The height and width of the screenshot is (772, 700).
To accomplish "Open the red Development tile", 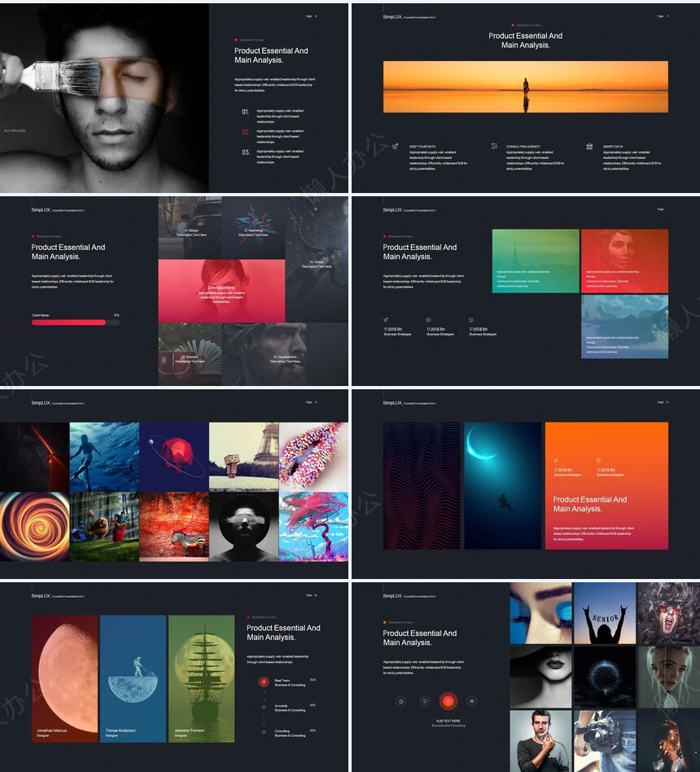I will (x=221, y=291).
